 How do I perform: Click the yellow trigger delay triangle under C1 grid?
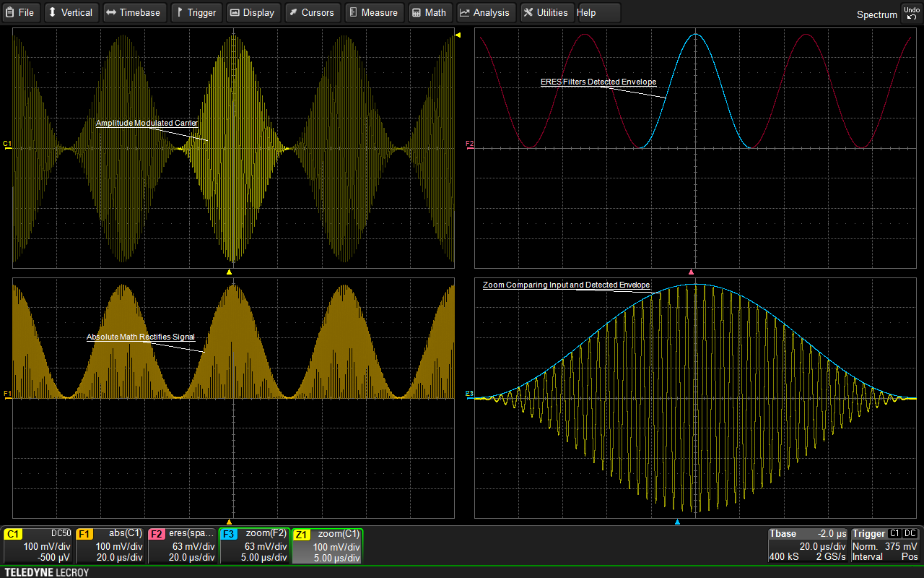pos(229,272)
